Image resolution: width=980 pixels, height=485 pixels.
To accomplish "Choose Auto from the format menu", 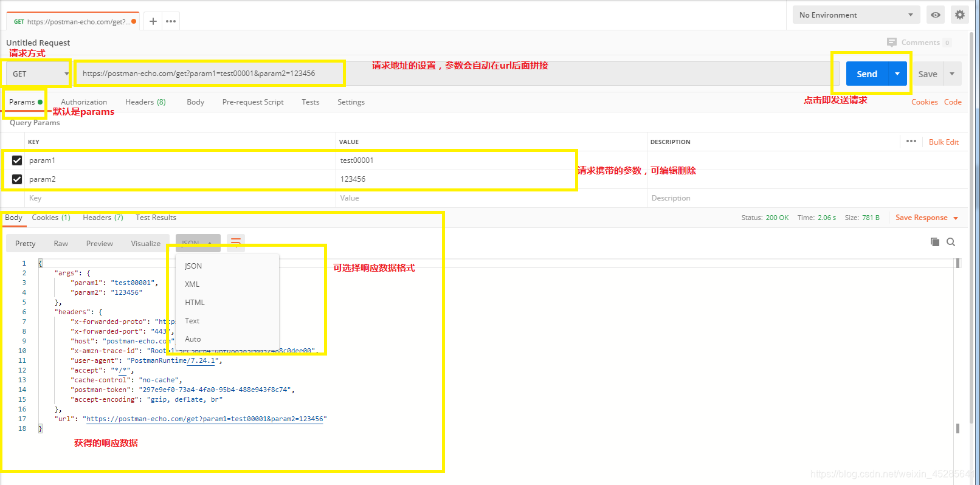I will [227, 339].
